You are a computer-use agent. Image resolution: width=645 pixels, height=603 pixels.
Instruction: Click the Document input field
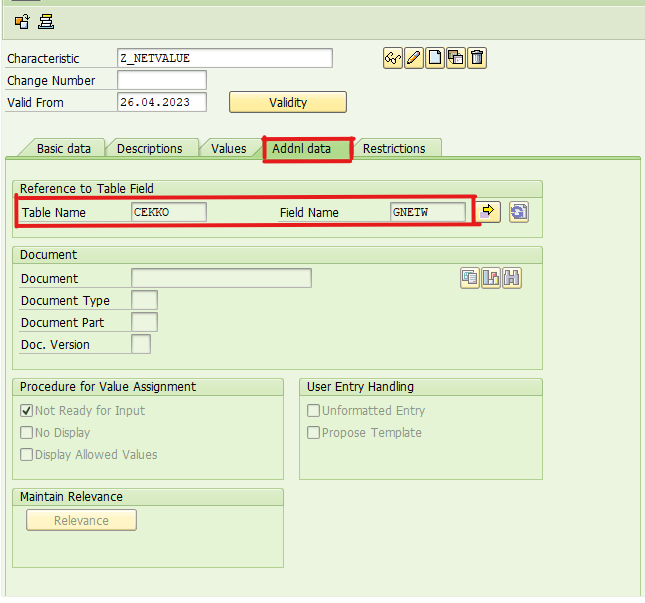[221, 278]
